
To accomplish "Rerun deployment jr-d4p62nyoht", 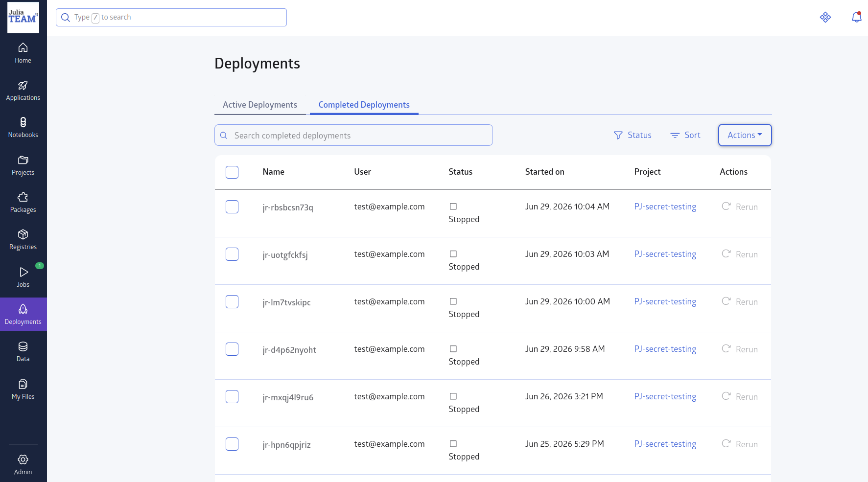I will 740,349.
